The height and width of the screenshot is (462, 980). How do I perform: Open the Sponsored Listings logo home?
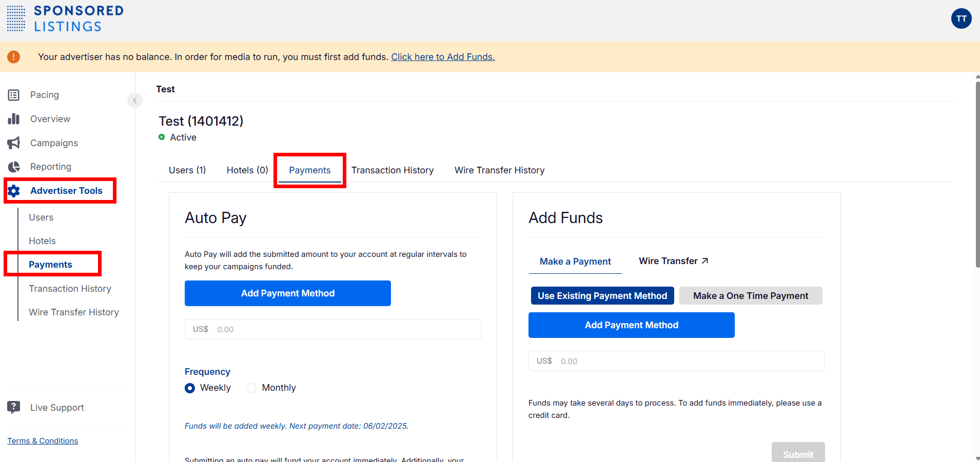(65, 19)
